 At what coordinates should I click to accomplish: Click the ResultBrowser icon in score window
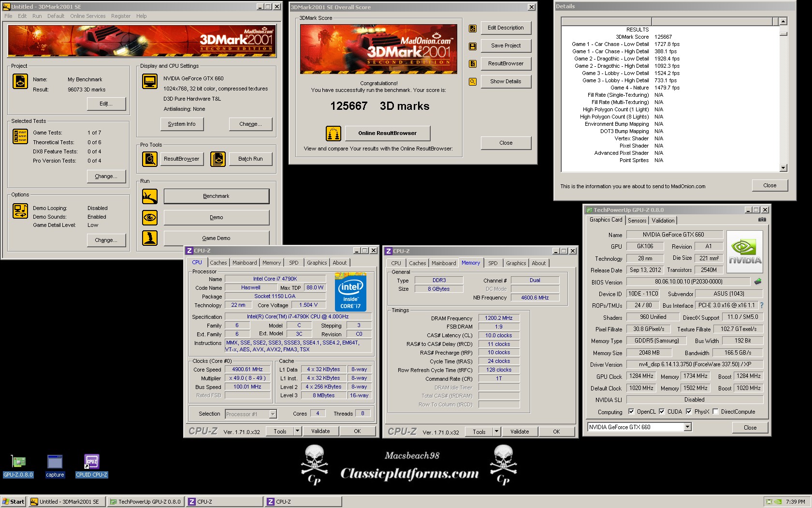[x=473, y=64]
